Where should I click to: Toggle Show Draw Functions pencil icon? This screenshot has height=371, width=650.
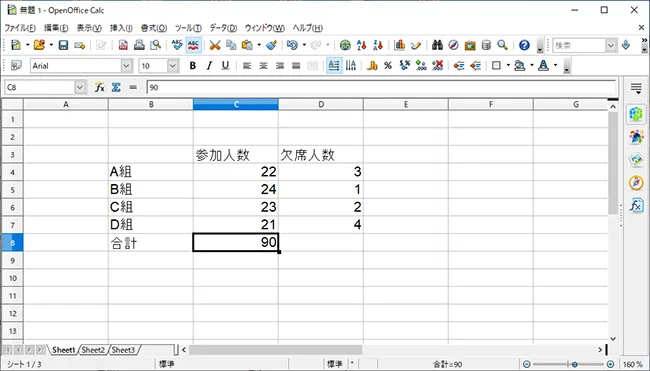(415, 45)
